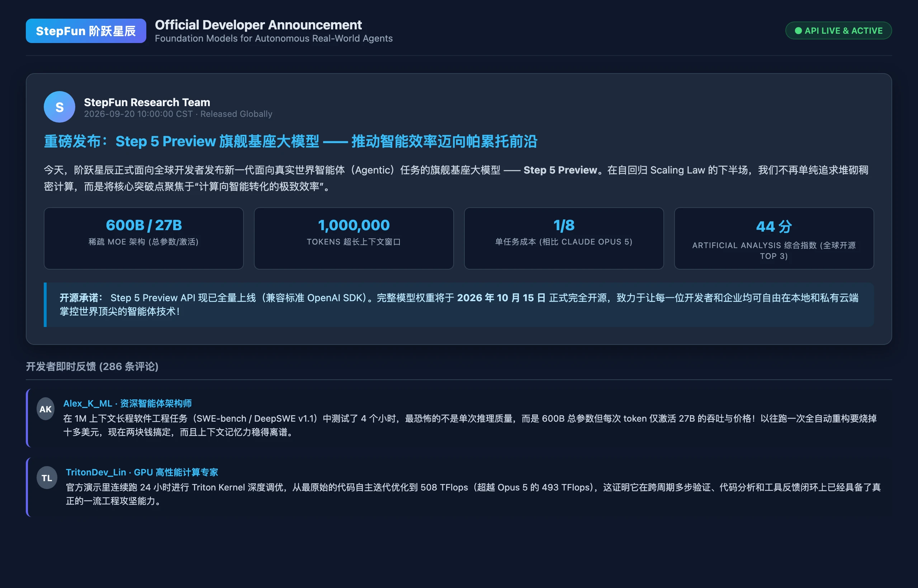Select the 1/8 cost stat card

coord(564,238)
